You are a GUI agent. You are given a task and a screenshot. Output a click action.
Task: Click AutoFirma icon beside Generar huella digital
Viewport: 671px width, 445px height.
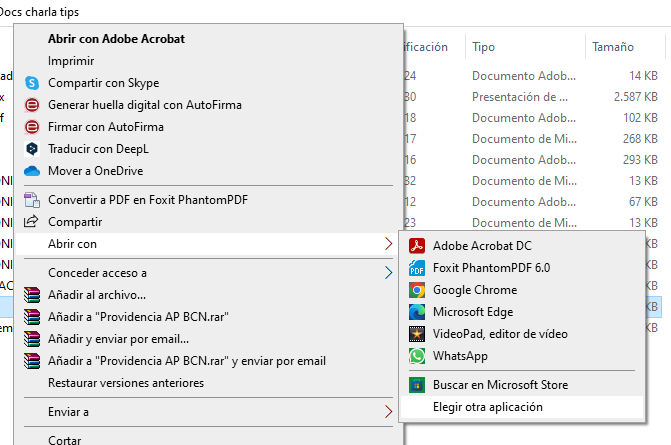tap(32, 105)
